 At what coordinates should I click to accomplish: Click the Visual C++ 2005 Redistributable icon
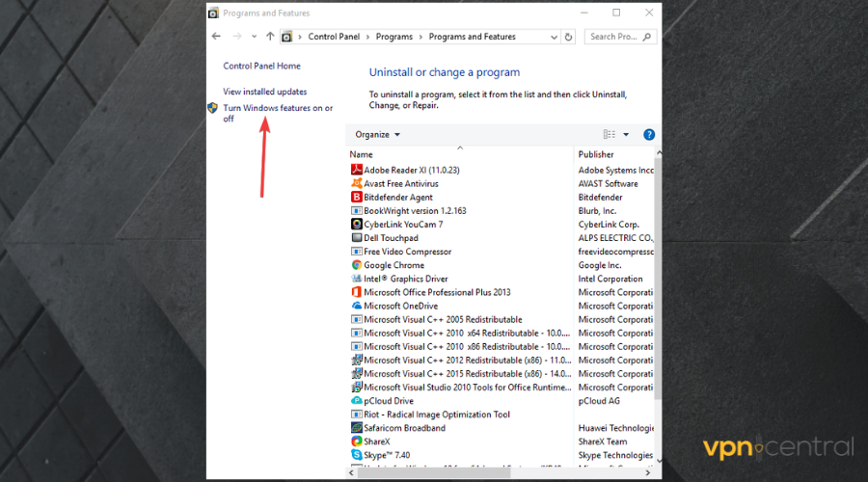pos(357,319)
